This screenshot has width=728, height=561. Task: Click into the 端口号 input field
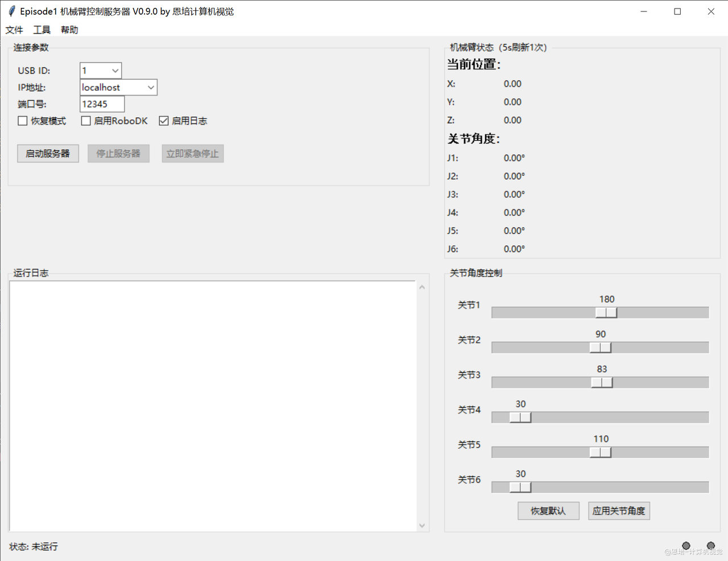coord(102,104)
